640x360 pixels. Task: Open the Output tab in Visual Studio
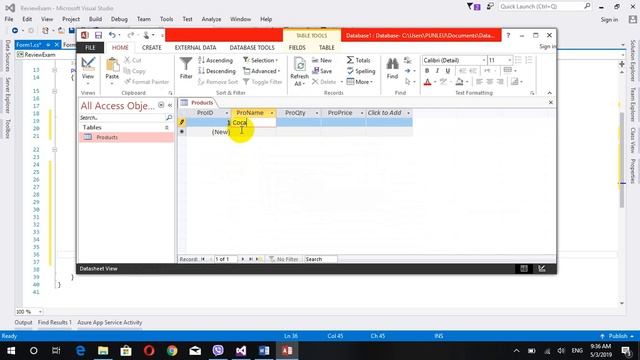(23, 322)
